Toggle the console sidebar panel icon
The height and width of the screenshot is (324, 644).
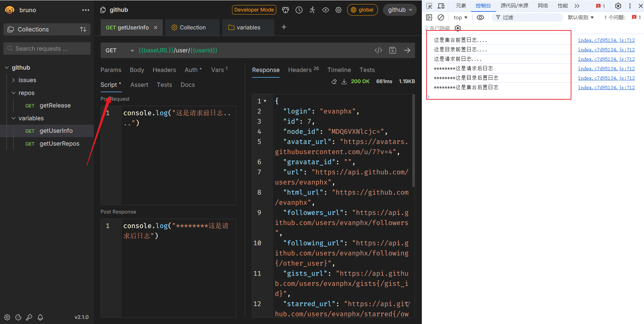(x=429, y=17)
